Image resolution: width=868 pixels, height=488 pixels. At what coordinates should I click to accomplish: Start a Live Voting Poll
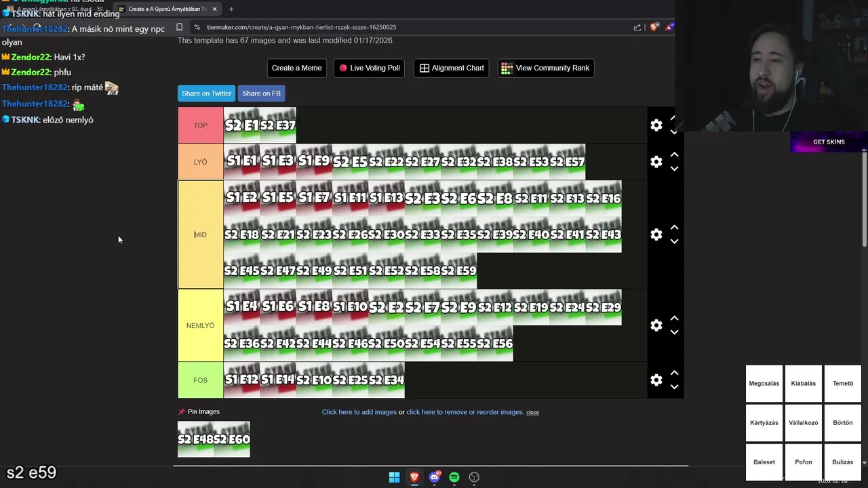click(370, 68)
